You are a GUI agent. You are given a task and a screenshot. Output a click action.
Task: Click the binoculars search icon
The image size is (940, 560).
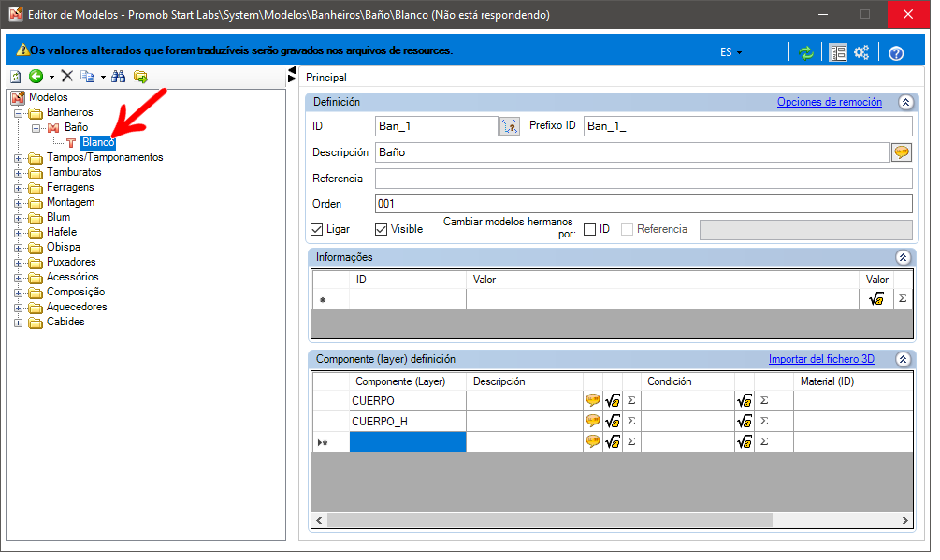tap(118, 76)
